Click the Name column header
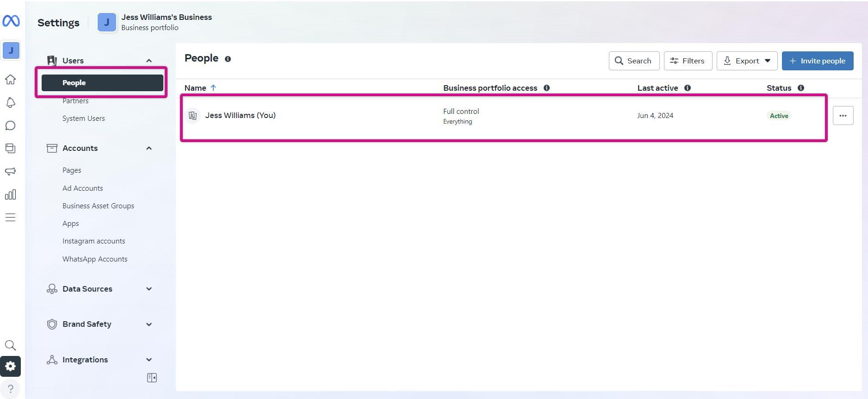Image resolution: width=868 pixels, height=399 pixels. [x=195, y=88]
